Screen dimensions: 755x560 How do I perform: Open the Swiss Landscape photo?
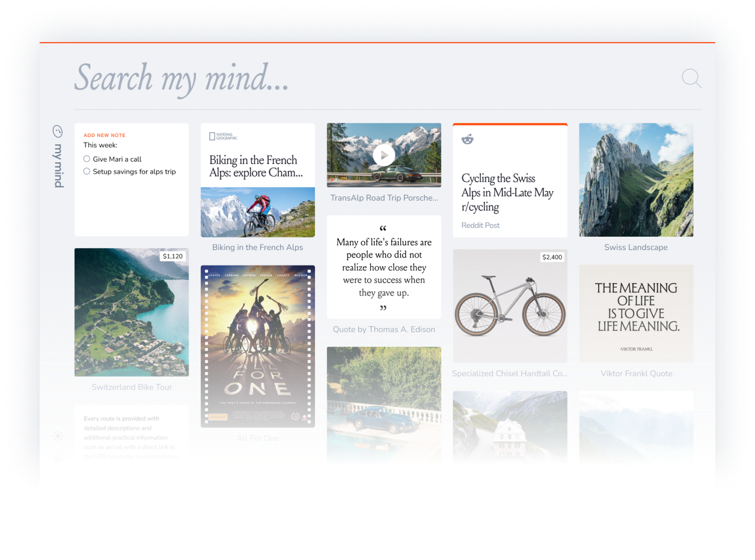tap(636, 180)
